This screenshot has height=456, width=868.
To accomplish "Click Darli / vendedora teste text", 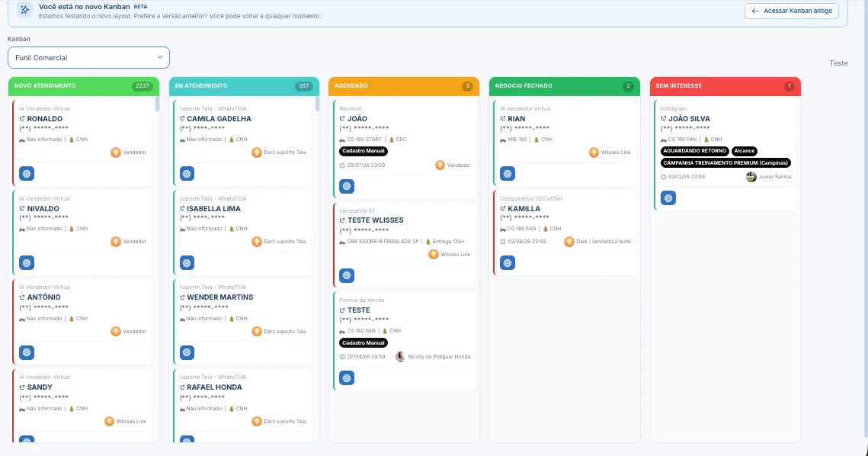I will (604, 242).
